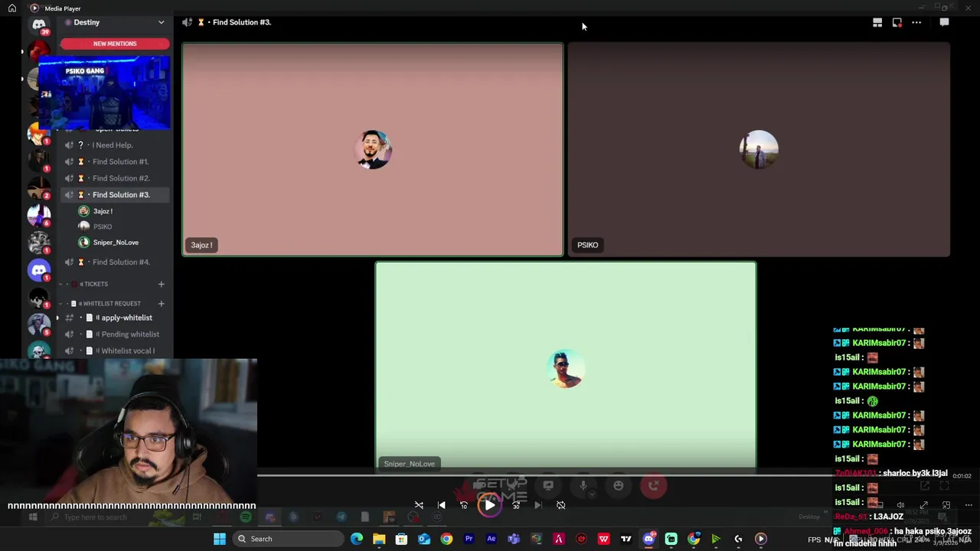Show the Discord voice channel chat
The height and width of the screenshot is (551, 980).
(x=944, y=22)
